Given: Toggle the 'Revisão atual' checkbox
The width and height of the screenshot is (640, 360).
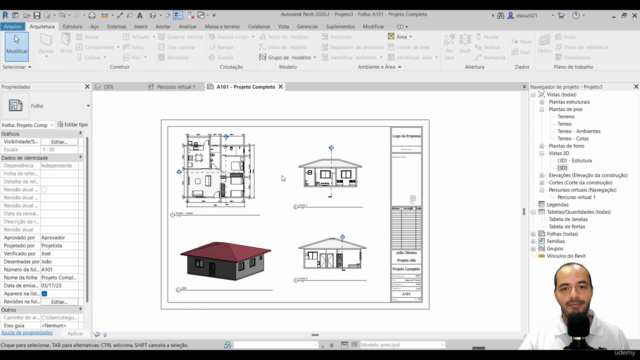Looking at the screenshot, I should tap(44, 189).
